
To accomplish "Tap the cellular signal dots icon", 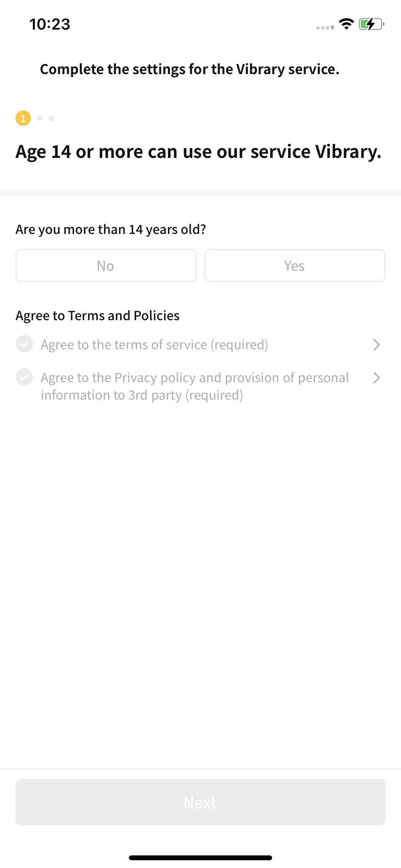I will [x=325, y=28].
